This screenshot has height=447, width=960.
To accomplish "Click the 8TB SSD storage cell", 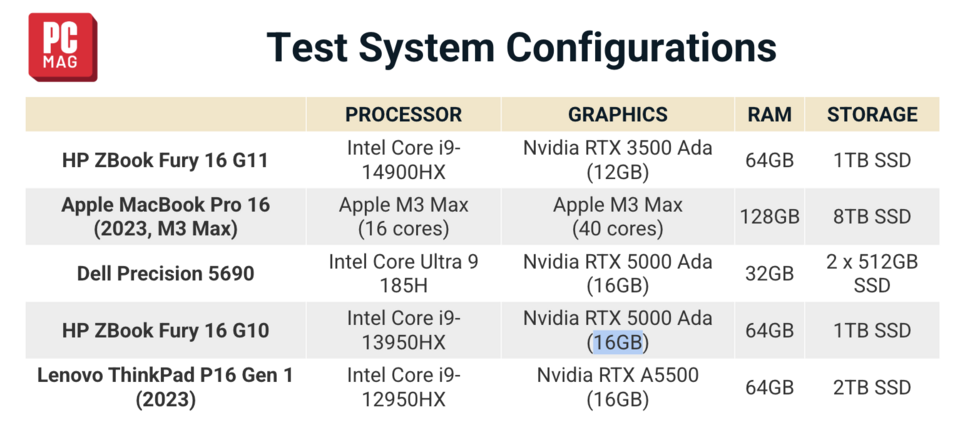I will point(871,216).
